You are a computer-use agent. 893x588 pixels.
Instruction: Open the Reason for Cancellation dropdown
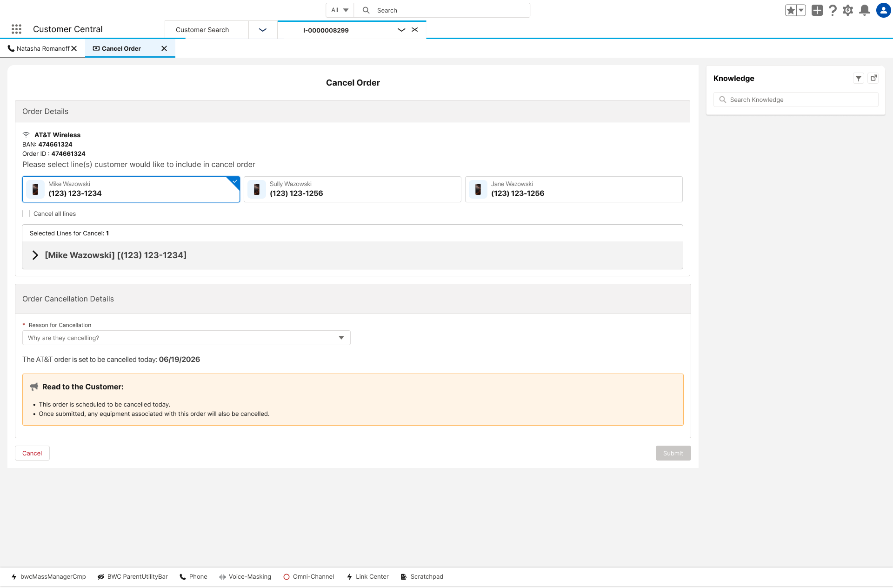point(187,338)
